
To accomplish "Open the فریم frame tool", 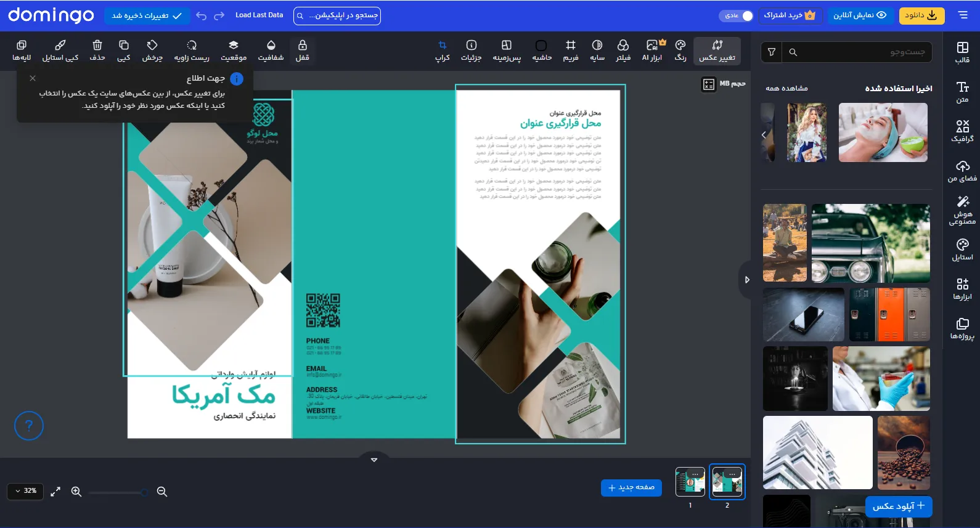I will [571, 51].
